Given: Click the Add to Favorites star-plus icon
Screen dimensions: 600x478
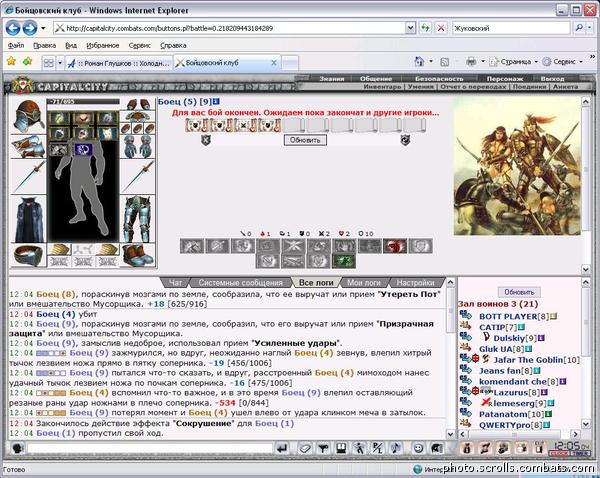Looking at the screenshot, I should pos(28,61).
